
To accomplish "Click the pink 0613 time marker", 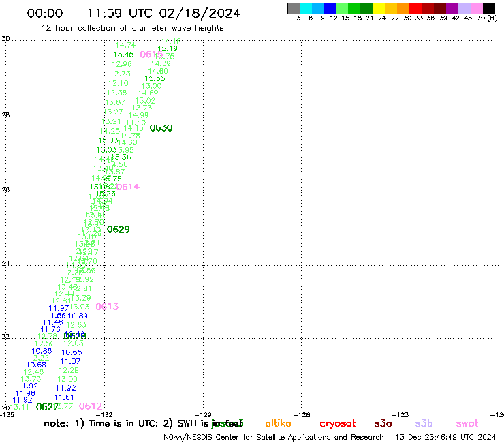I will 107,307.
